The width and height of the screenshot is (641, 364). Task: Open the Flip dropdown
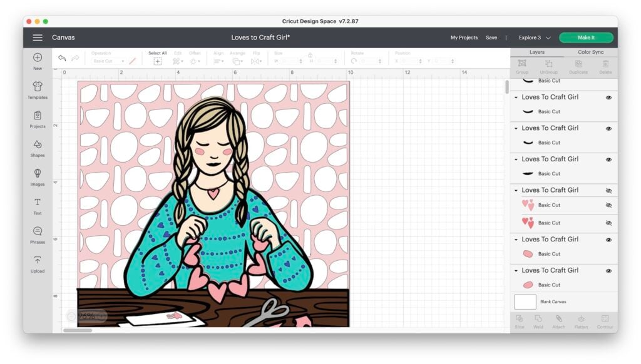point(256,61)
